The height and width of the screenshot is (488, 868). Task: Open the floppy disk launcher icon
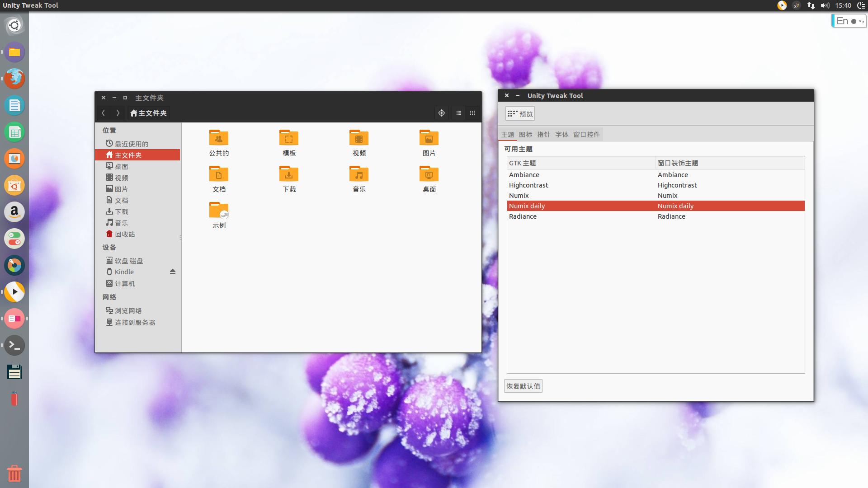coord(14,372)
